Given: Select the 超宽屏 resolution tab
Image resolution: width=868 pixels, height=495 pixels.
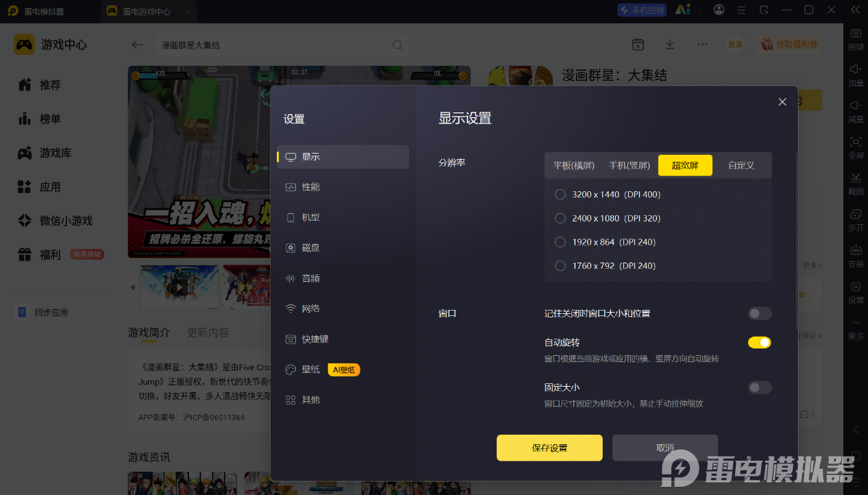Looking at the screenshot, I should [685, 165].
